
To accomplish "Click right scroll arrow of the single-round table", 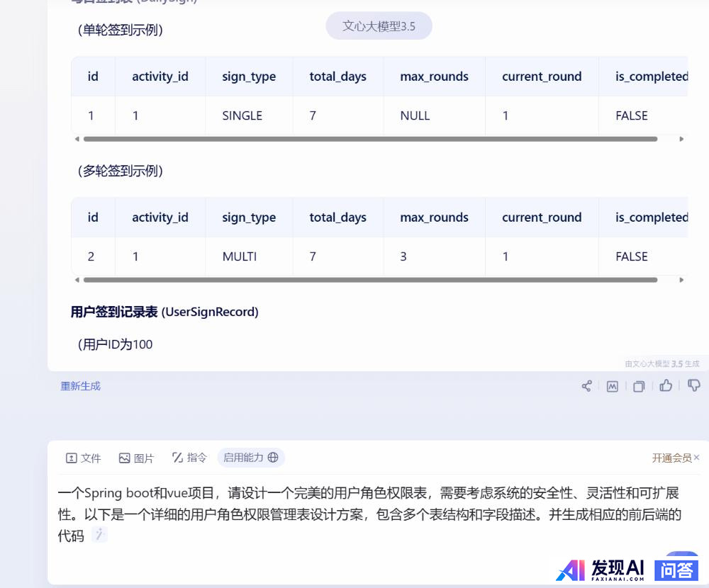I will [x=681, y=139].
